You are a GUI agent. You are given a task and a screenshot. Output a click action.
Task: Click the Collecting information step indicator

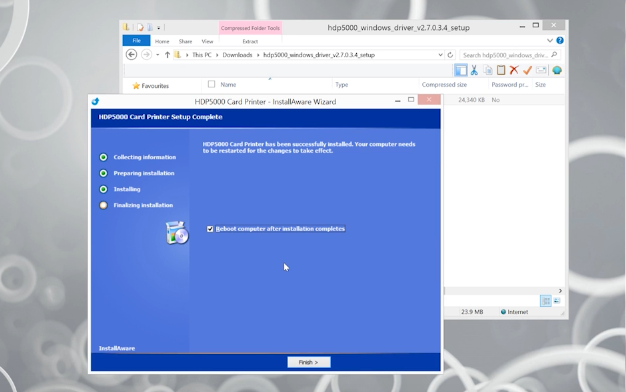(x=103, y=157)
